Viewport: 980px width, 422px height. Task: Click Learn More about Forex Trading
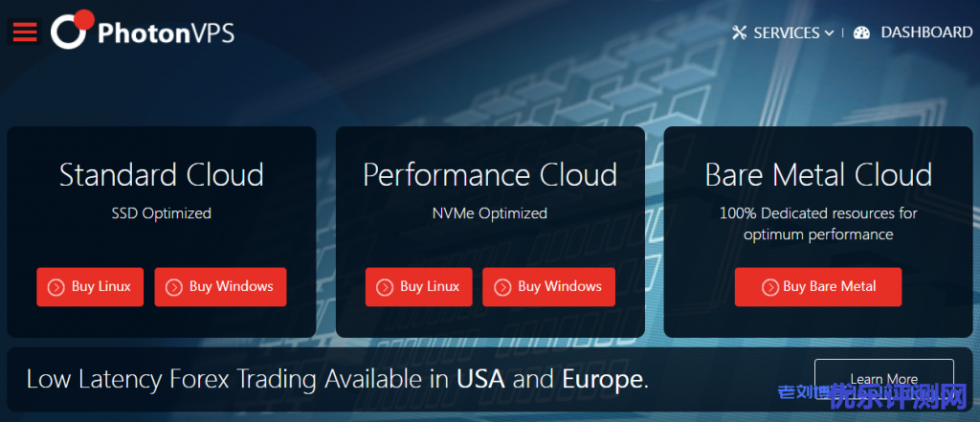[883, 379]
